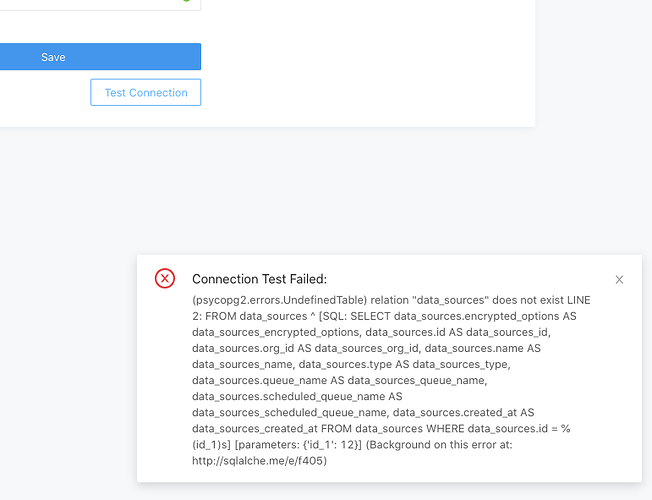
Task: Click the data_sources.scheduled_queue_name AS line
Action: point(297,396)
